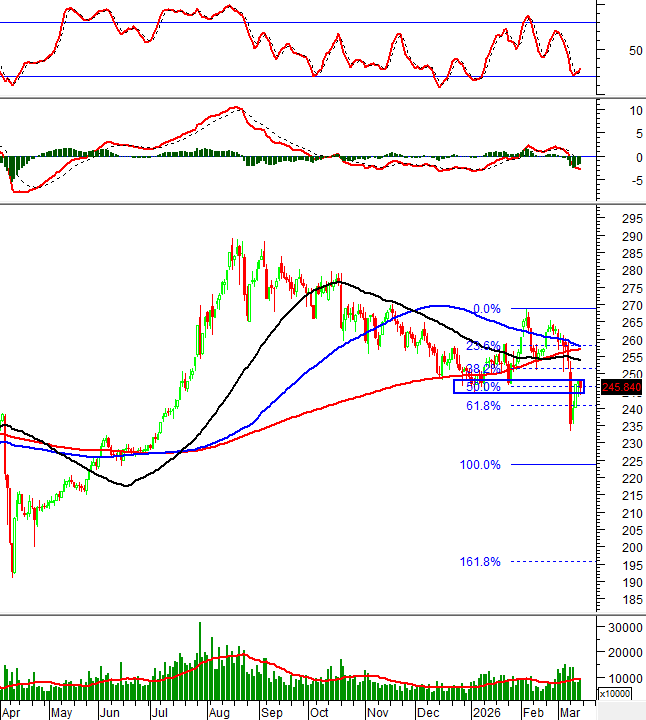The image size is (646, 720).
Task: Click the blue rectangle support zone
Action: click(515, 386)
